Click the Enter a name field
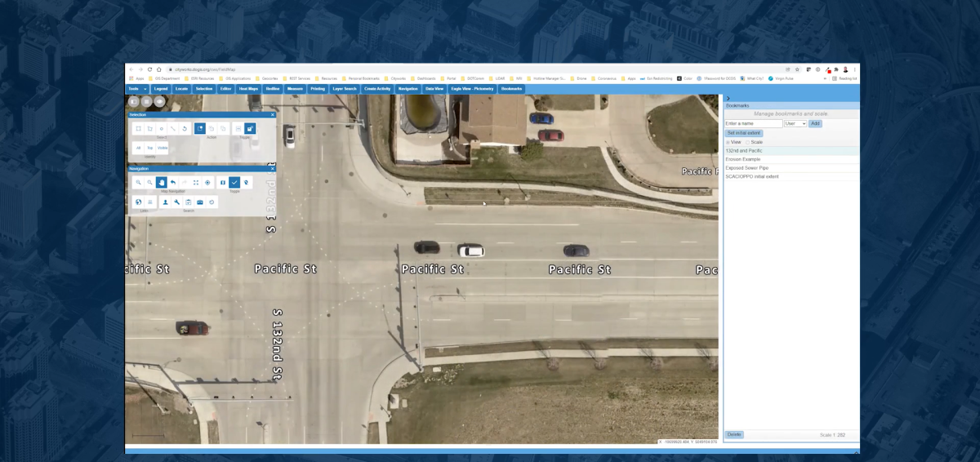Screen dimensions: 980x462 click(753, 123)
